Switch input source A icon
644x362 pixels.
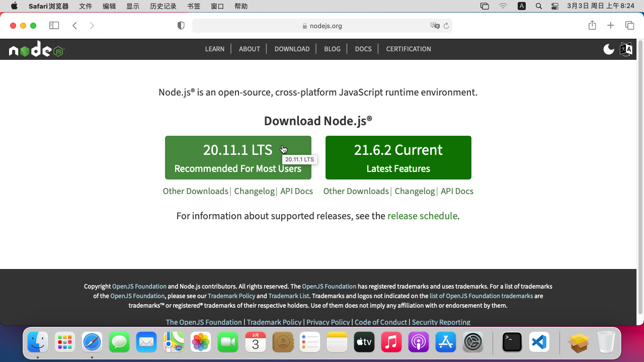pyautogui.click(x=522, y=6)
